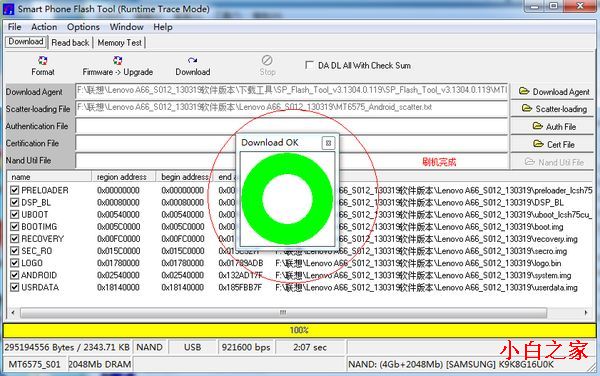Viewport: 600px width, 376px height.
Task: Switch to the Read back tab
Action: pos(70,42)
